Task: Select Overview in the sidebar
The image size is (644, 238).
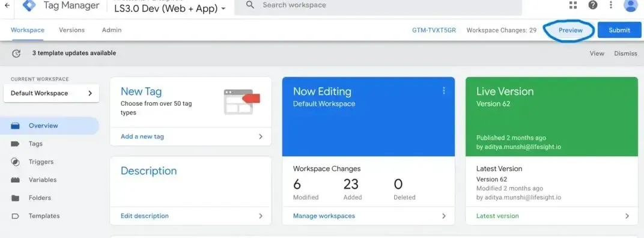Action: pyautogui.click(x=49, y=126)
